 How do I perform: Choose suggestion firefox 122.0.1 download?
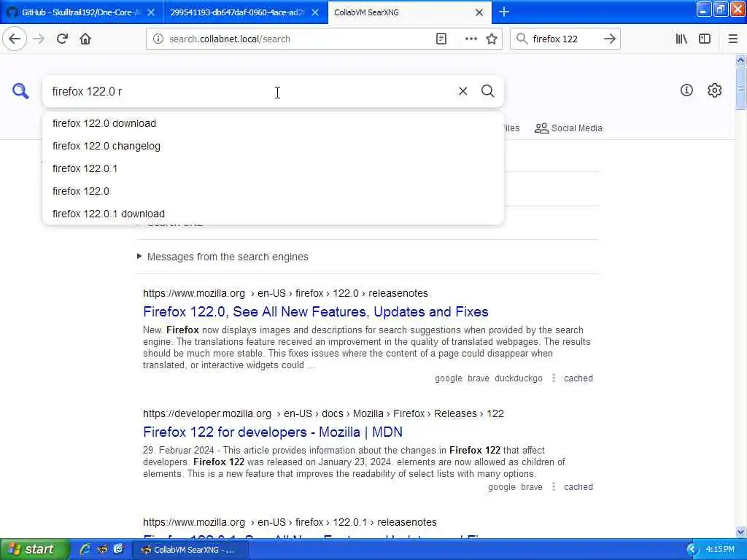[x=273, y=214]
